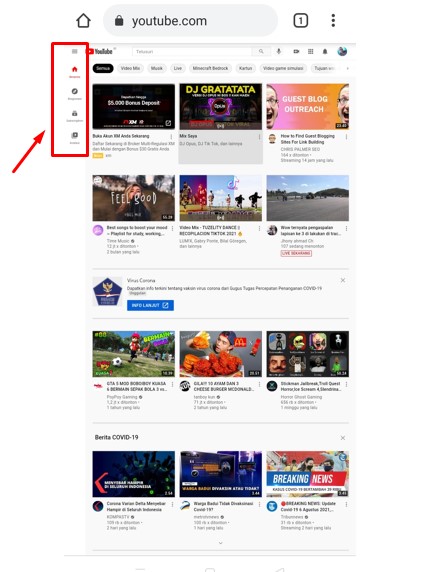Open options for How to Find Guest Blogging video
Image resolution: width=438 pixels, height=572 pixels.
[346, 137]
